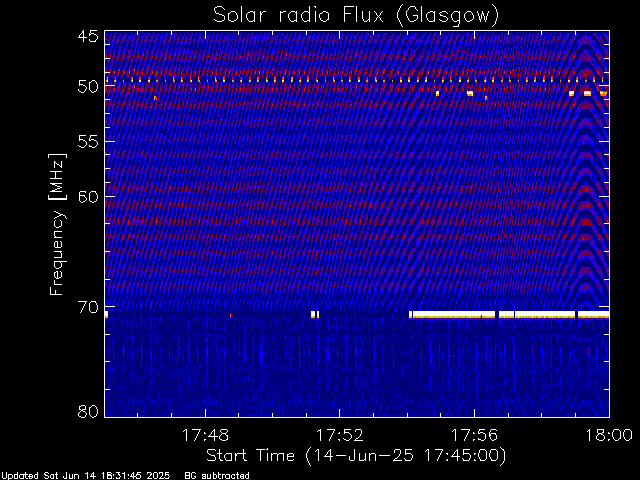Click the arch-shaped pattern near 18:00

586,171
